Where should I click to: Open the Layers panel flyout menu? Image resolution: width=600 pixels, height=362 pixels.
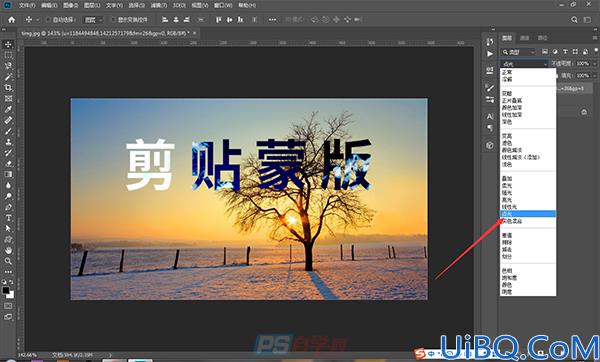click(x=595, y=38)
